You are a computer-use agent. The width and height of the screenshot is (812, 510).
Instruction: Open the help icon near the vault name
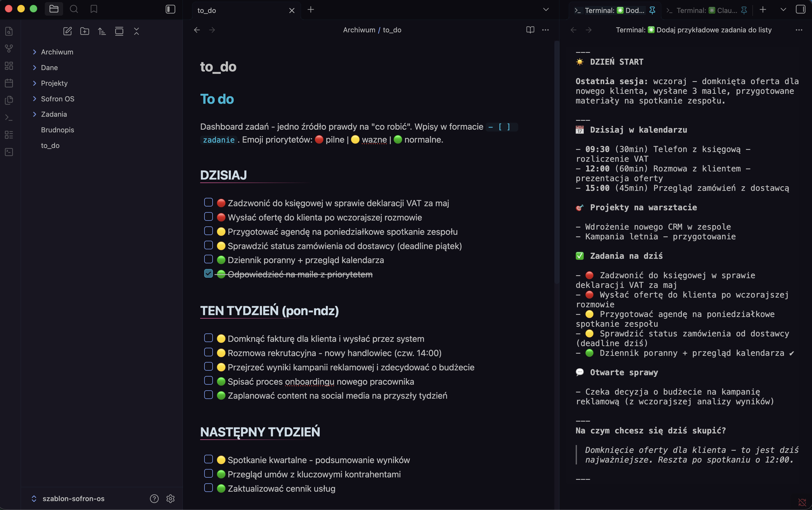coord(154,499)
